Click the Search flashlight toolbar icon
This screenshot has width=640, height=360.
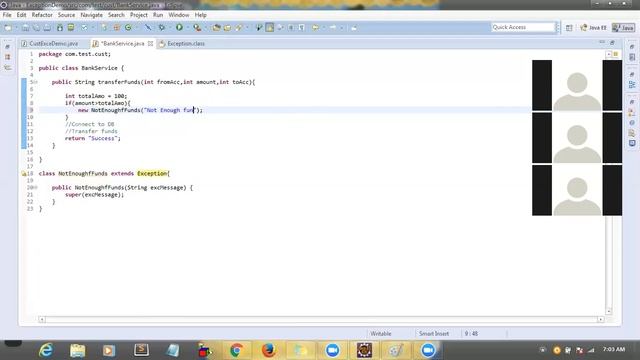pyautogui.click(x=238, y=28)
